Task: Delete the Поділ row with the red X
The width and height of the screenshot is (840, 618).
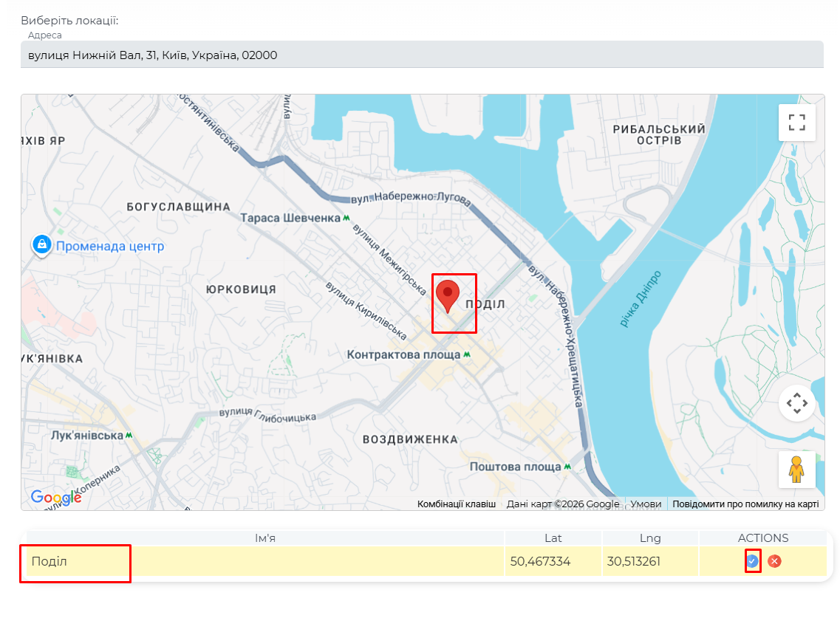Action: click(x=774, y=561)
